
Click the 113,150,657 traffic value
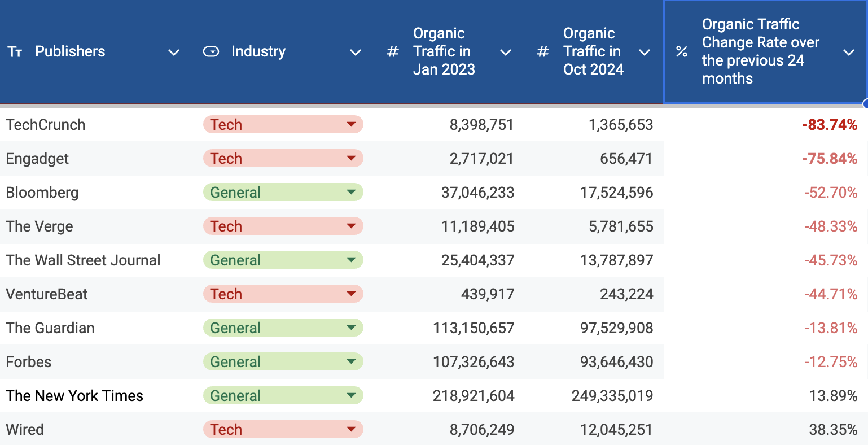tap(474, 328)
